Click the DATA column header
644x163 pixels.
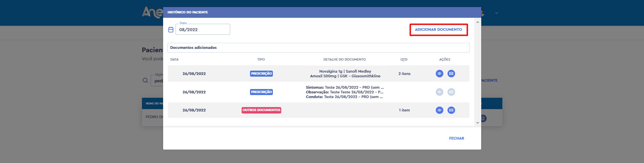(x=175, y=60)
